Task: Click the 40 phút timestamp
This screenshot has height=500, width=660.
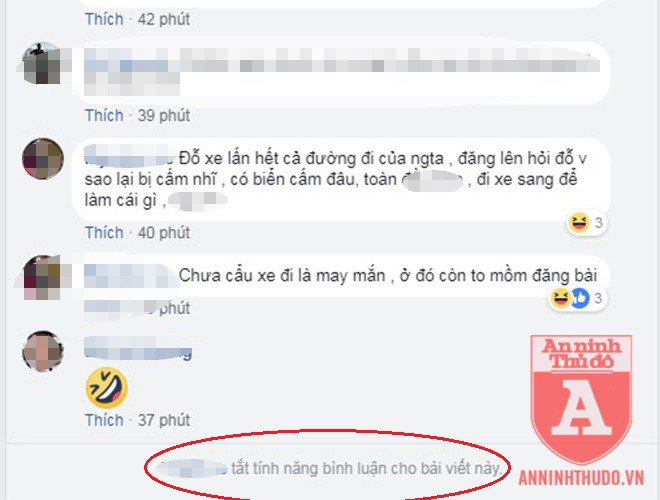Action: (164, 232)
